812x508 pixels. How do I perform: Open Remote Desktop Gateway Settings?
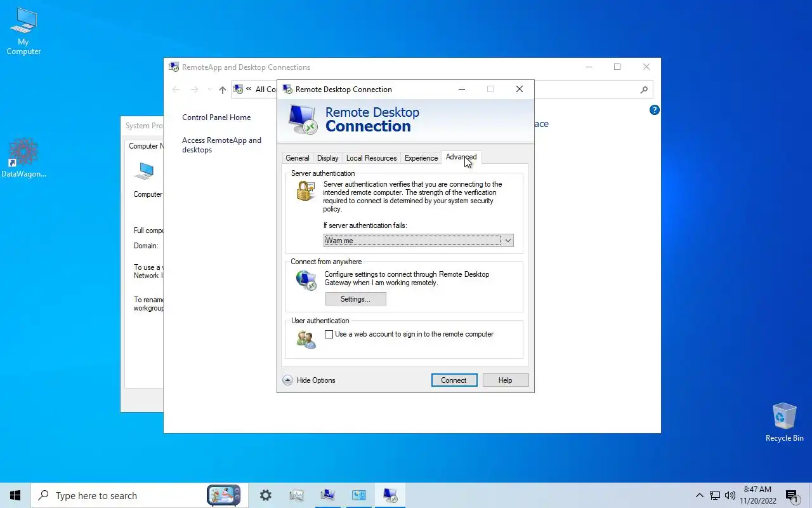point(355,299)
